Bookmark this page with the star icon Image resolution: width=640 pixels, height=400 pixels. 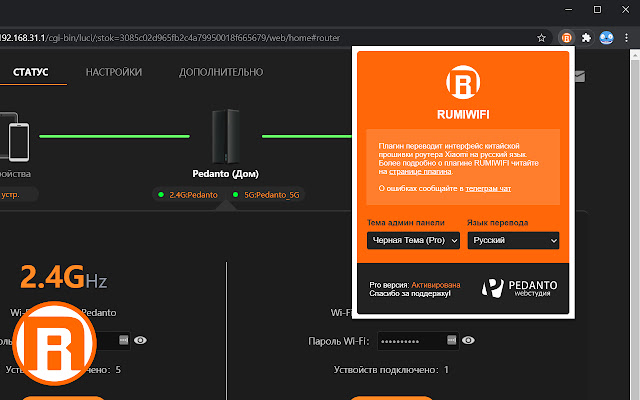(542, 38)
